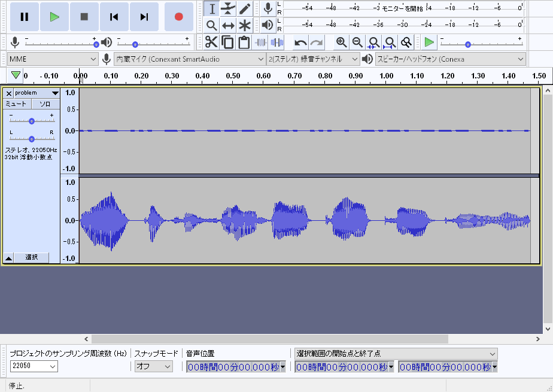The width and height of the screenshot is (553, 392).
Task: Skip to start of track
Action: click(x=114, y=17)
